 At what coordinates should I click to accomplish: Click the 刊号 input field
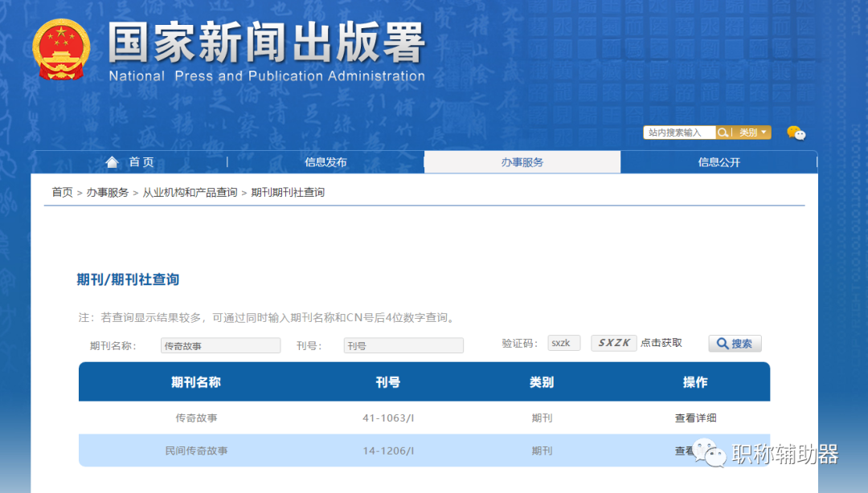click(403, 344)
